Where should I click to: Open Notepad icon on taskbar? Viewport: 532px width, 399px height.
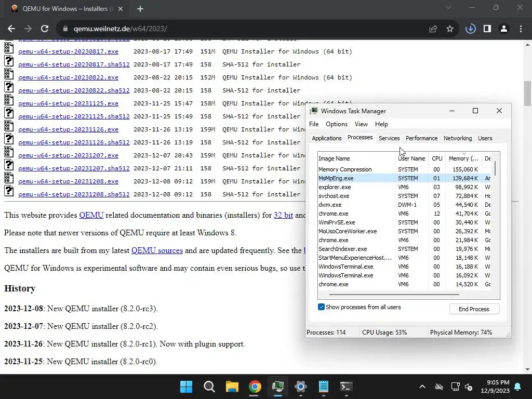tap(324, 387)
